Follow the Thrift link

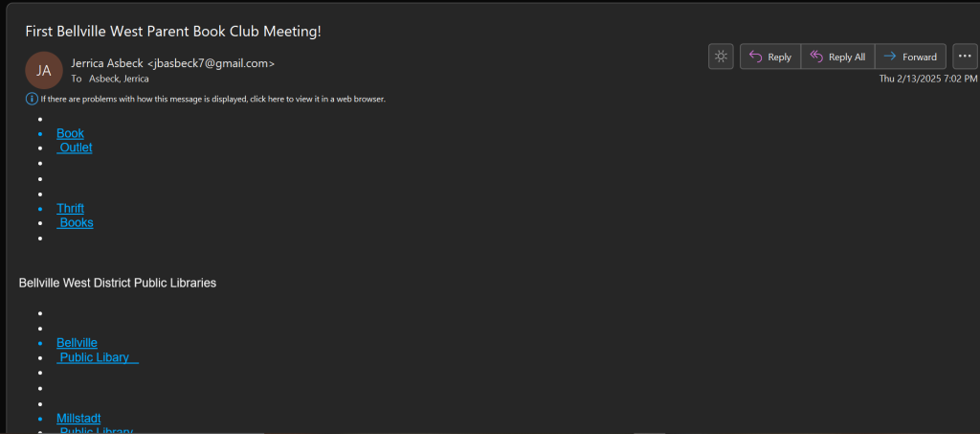point(70,208)
